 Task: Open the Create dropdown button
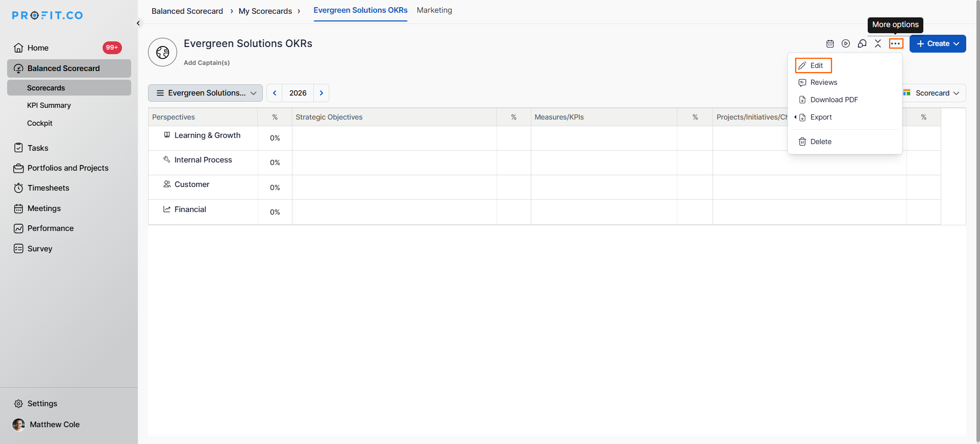tap(938, 44)
